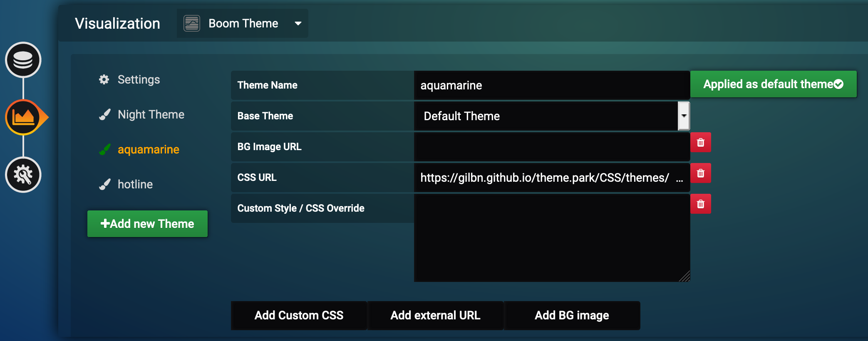Grab the CSS Override textarea resize handle
The height and width of the screenshot is (341, 868).
[685, 277]
